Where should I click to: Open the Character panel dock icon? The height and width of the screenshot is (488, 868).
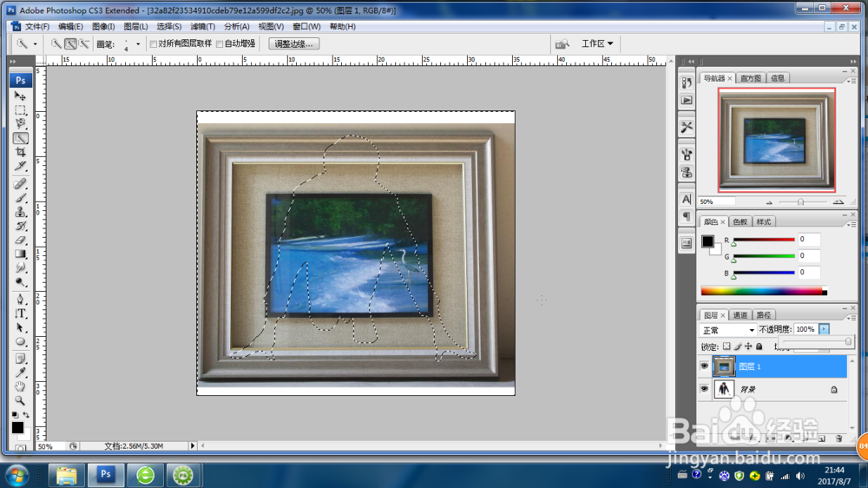(687, 199)
